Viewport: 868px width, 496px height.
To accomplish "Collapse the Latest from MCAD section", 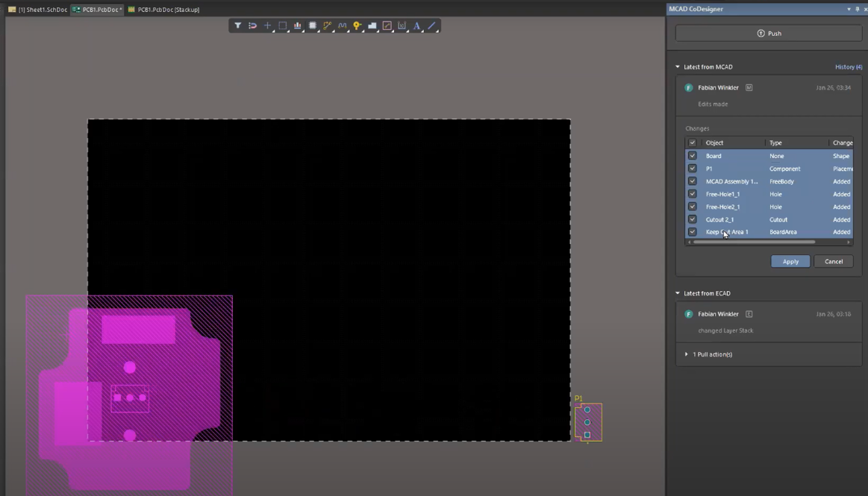I will pyautogui.click(x=678, y=67).
